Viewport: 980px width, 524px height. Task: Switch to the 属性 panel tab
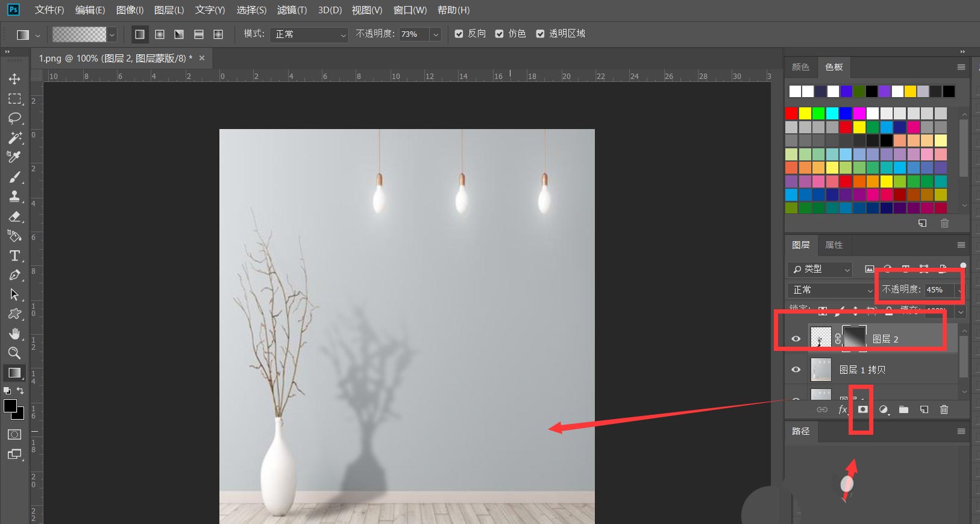(x=834, y=245)
